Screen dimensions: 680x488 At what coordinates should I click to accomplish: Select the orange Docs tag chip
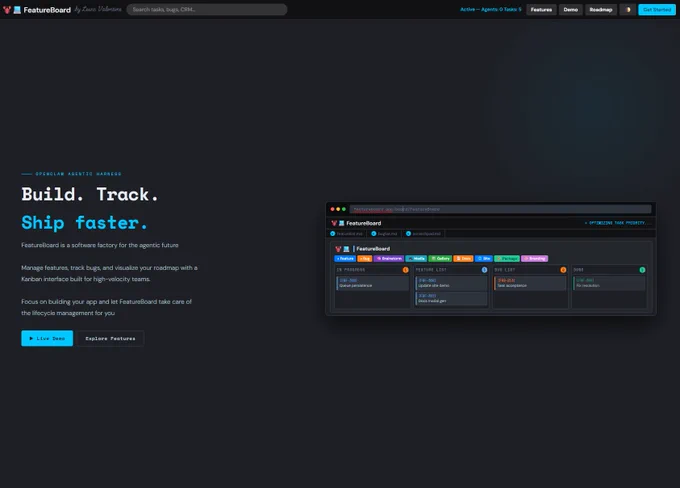pos(464,259)
